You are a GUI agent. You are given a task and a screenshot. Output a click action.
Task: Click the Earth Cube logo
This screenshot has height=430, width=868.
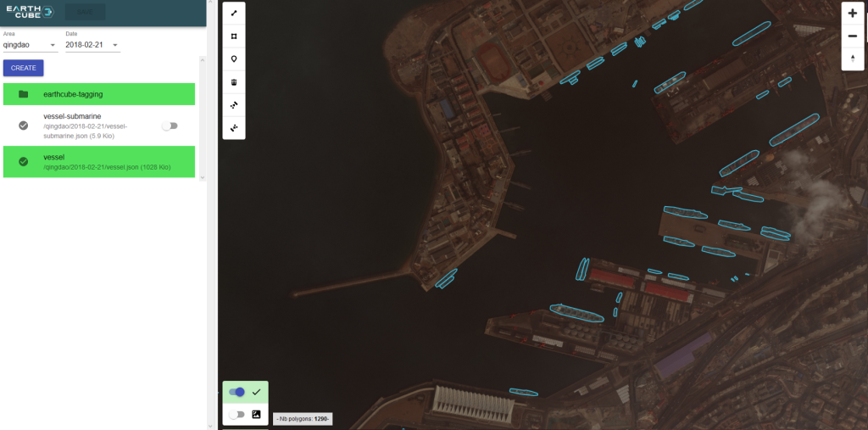pos(30,12)
